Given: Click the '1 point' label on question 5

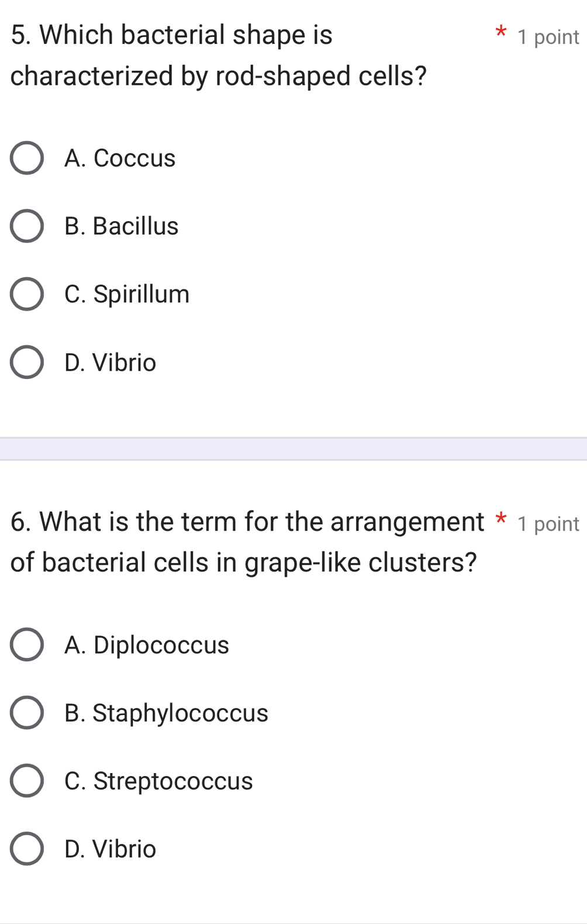Looking at the screenshot, I should 548,37.
